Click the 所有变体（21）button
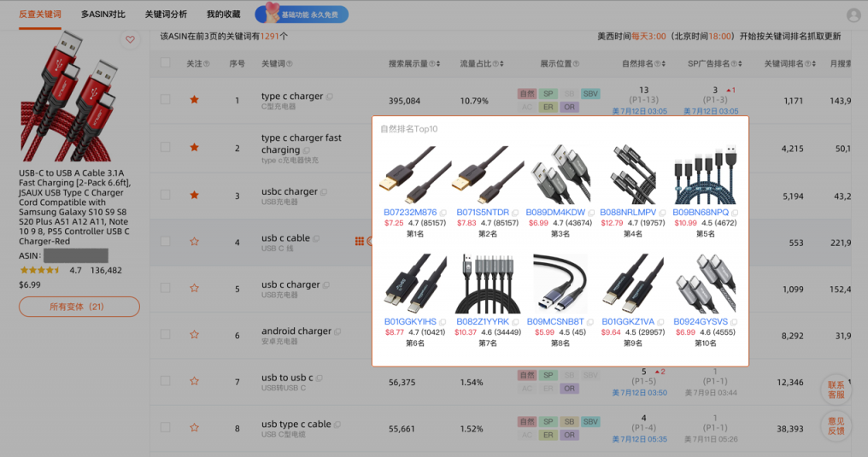Screen dimensions: 868x457 (x=79, y=307)
